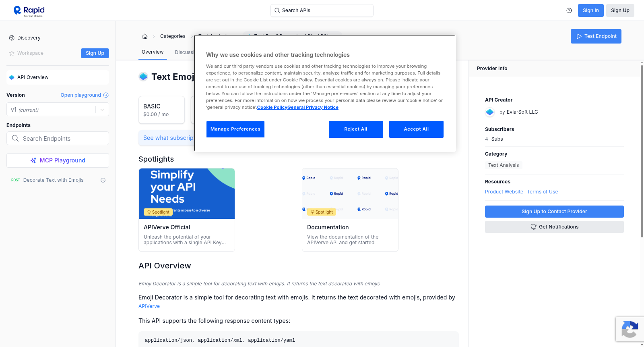Click the EvlarSoft LLC creator avatar
Viewport: 644px width, 347px height.
[x=490, y=112]
